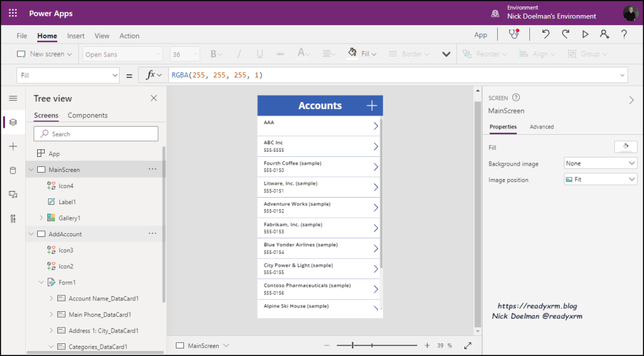This screenshot has height=356, width=644.
Task: Click the Undo arrow icon
Action: coord(546,35)
